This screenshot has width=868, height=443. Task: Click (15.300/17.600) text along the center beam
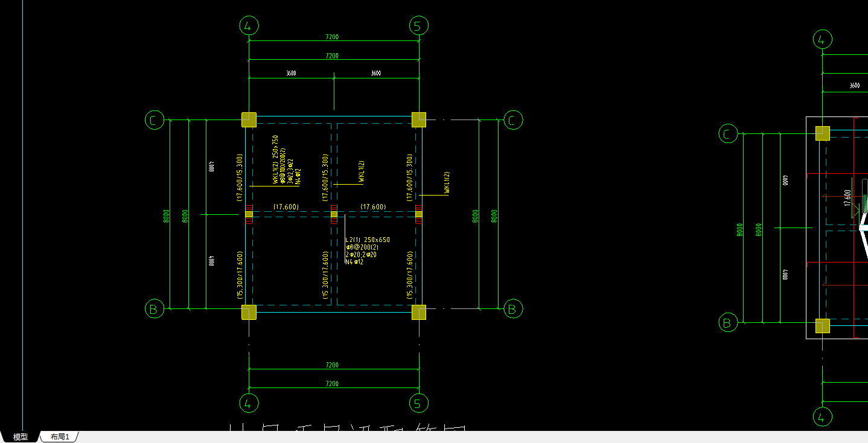click(325, 275)
